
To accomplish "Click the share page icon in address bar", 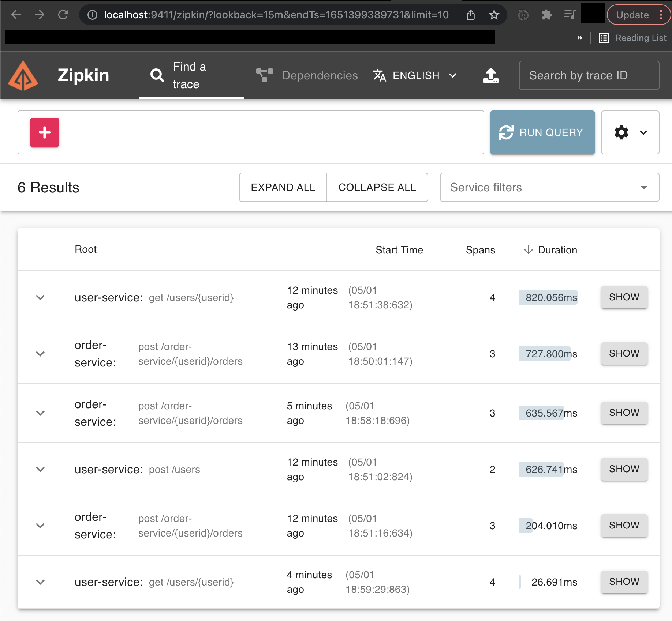I will [x=471, y=15].
